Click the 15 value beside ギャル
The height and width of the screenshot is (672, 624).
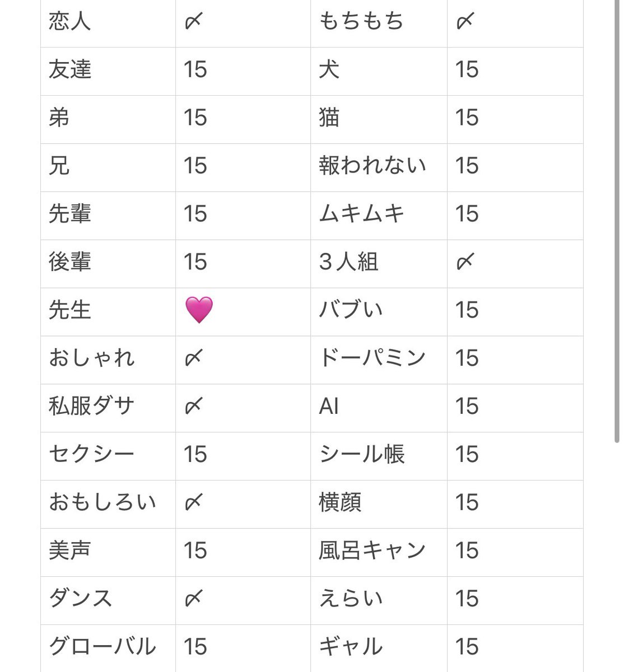point(467,647)
